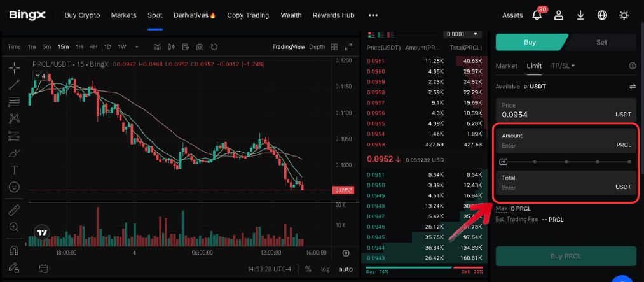Viewport: 644px width, 282px height.
Task: Open the TP/SL order type dropdown
Action: (x=563, y=66)
